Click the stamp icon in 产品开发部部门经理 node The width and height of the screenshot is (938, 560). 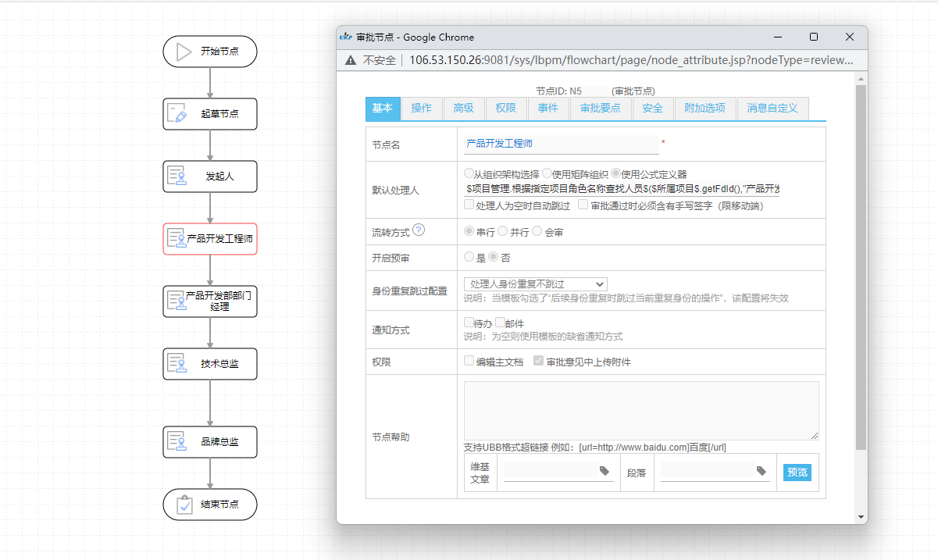click(177, 301)
